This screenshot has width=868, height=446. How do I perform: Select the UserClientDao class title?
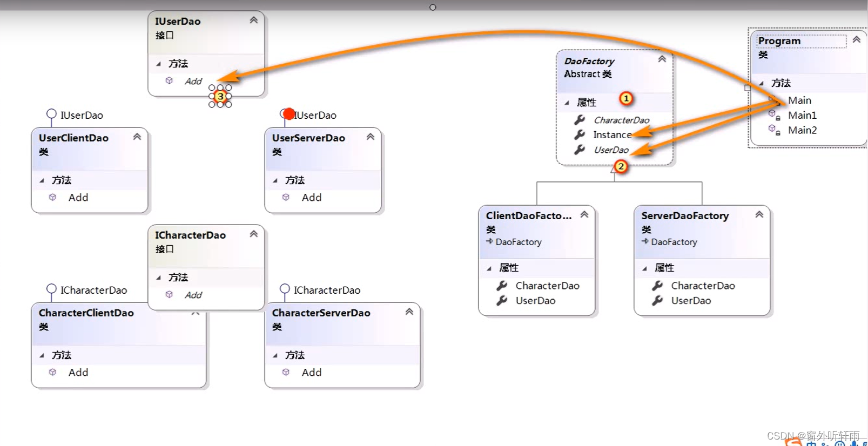point(73,138)
